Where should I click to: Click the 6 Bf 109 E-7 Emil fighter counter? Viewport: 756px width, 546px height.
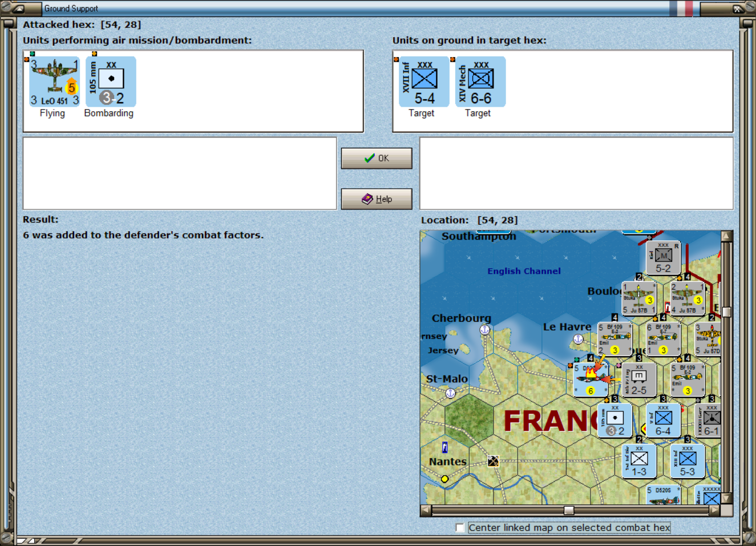coord(663,339)
